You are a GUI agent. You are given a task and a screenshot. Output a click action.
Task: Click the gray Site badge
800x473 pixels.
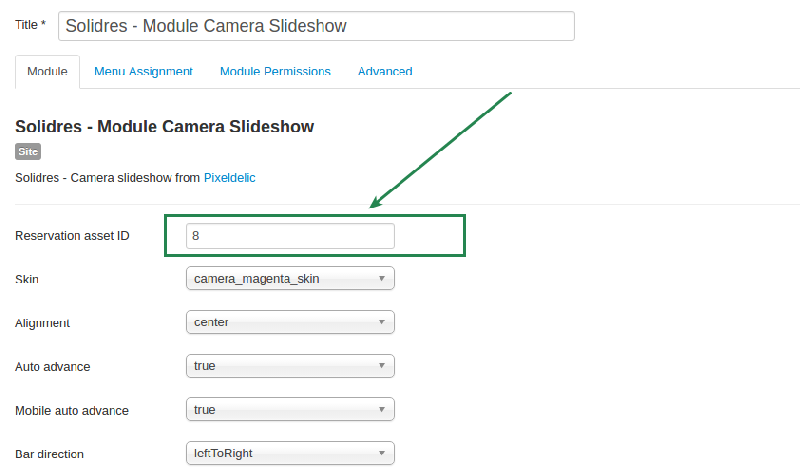(x=28, y=152)
